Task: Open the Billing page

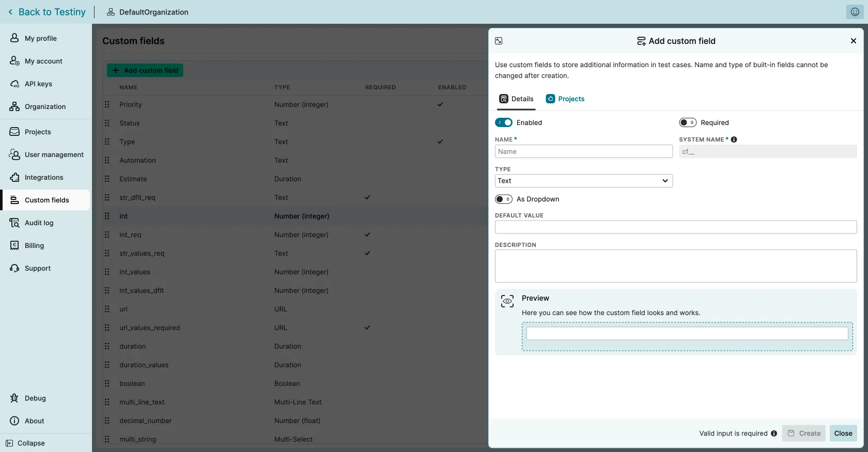Action: [x=34, y=245]
